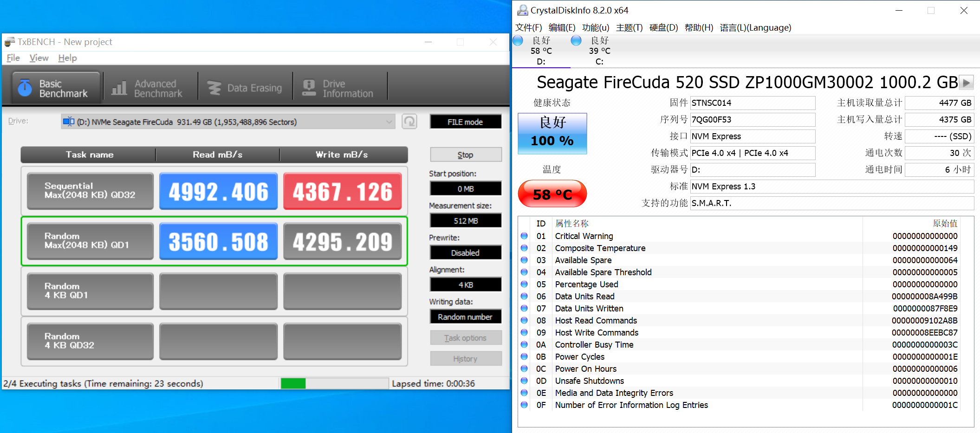Click the sequential write result 4367.126

coord(342,191)
